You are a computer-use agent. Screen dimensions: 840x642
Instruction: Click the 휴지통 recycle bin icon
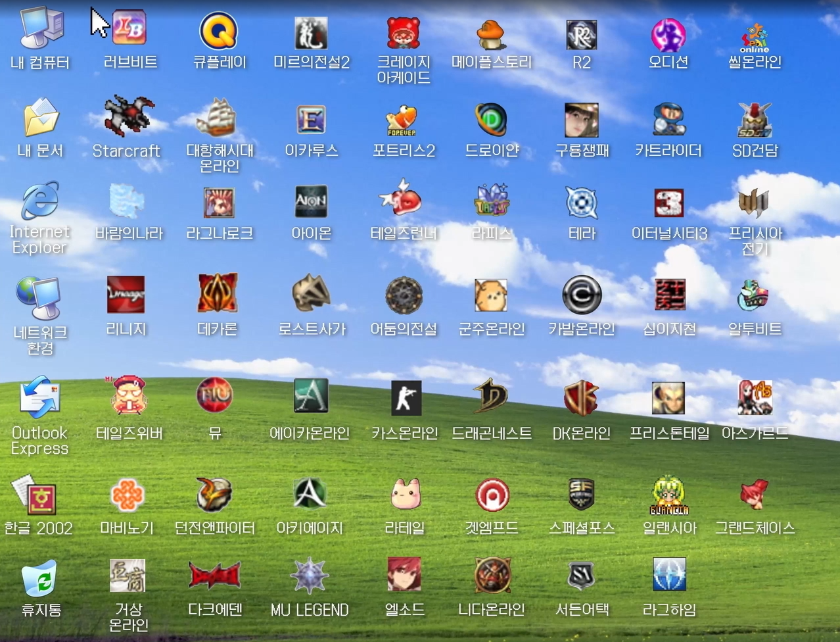pos(40,579)
